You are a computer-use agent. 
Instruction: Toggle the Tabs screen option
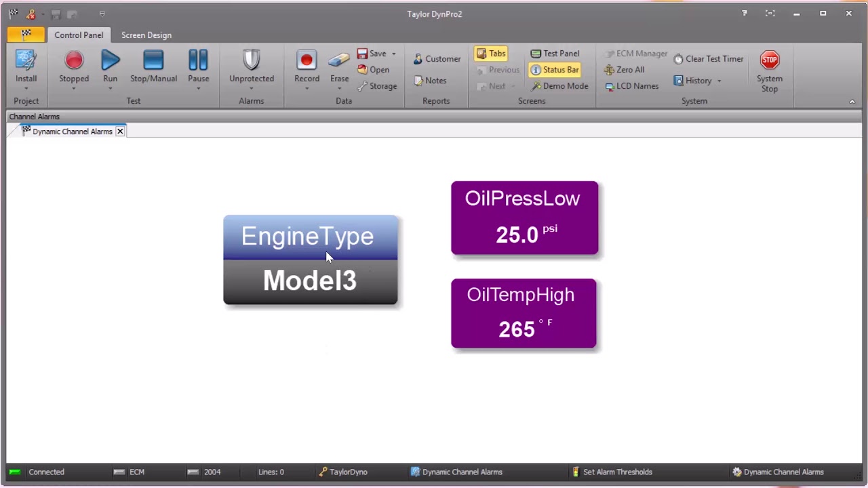490,54
